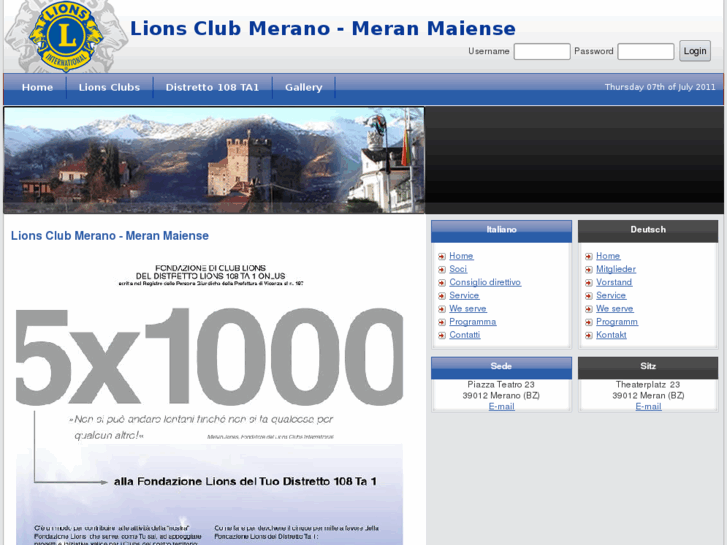Open the Service link under Deutsch

pos(611,295)
